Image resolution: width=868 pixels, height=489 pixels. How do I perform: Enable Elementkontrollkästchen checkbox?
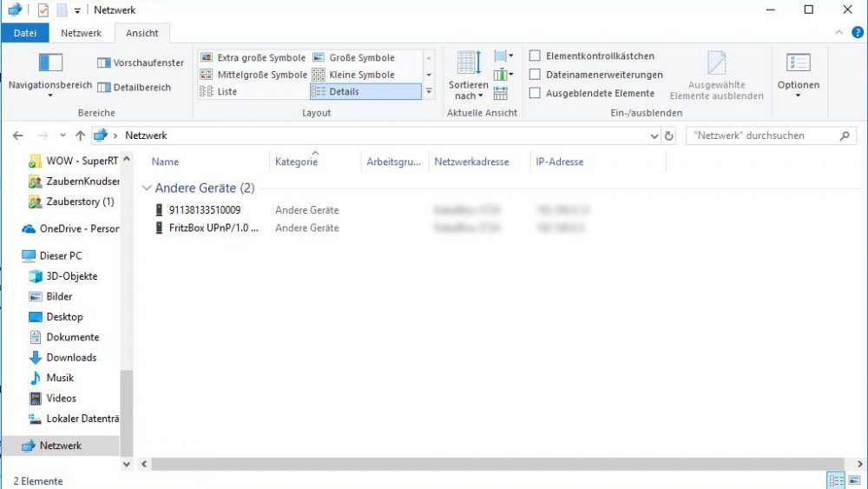pos(535,56)
